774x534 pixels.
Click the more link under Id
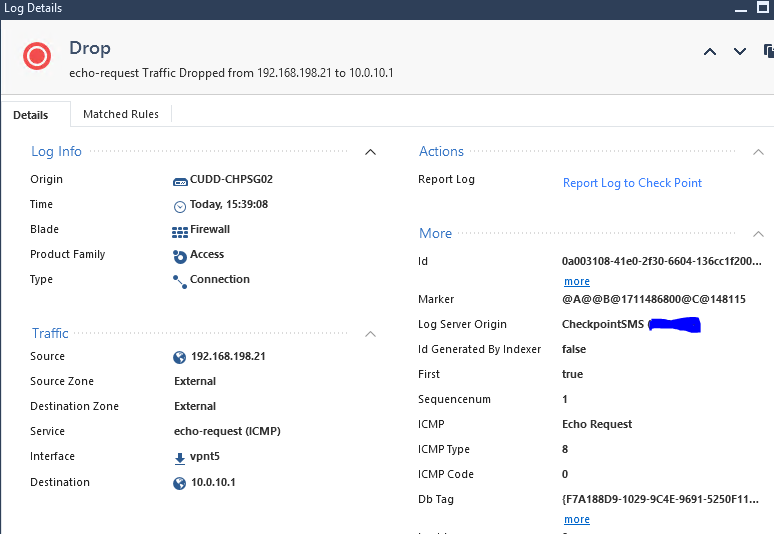576,282
